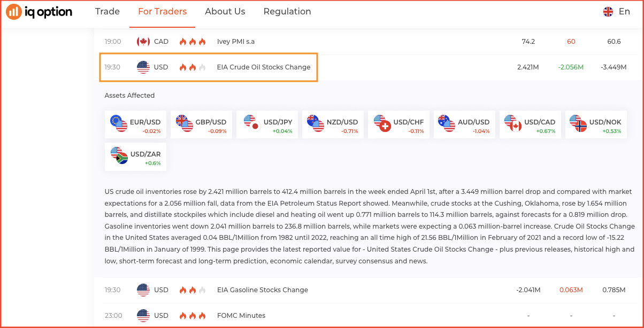The image size is (644, 328).
Task: Click the 0.063M forecast value
Action: point(571,290)
